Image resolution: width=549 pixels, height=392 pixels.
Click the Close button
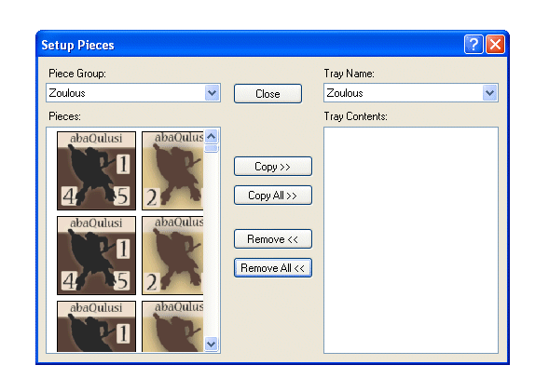[268, 94]
